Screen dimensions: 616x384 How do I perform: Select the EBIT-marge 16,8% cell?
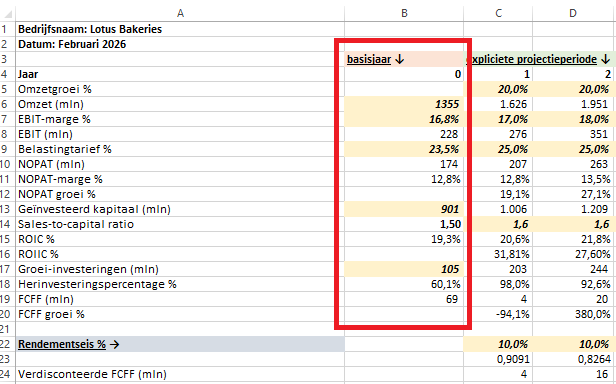[x=404, y=119]
